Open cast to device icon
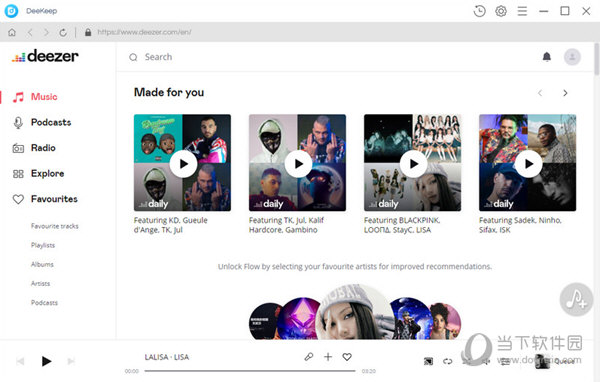 429,361
